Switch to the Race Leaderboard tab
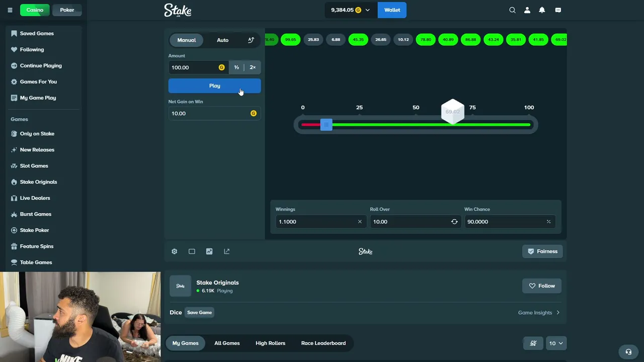The width and height of the screenshot is (644, 362). pos(324,343)
